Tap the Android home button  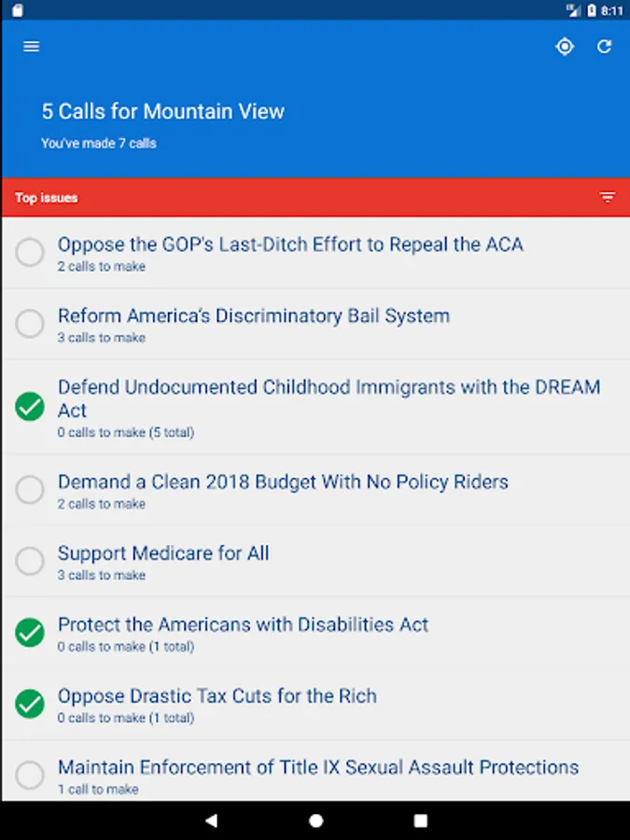pos(316,820)
